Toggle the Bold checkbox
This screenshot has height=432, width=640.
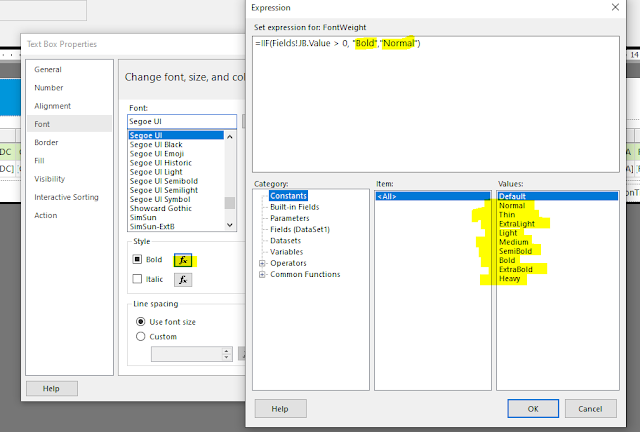[x=137, y=259]
